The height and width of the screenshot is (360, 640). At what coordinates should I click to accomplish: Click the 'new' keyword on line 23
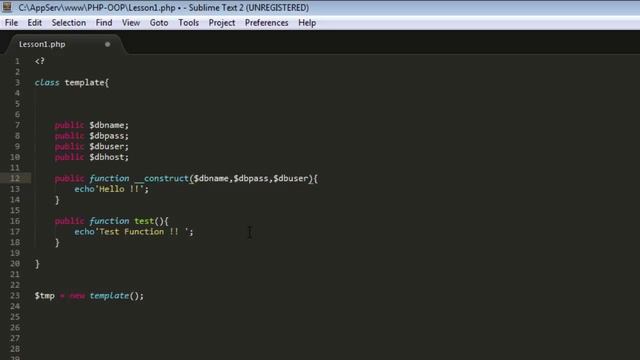pyautogui.click(x=77, y=296)
